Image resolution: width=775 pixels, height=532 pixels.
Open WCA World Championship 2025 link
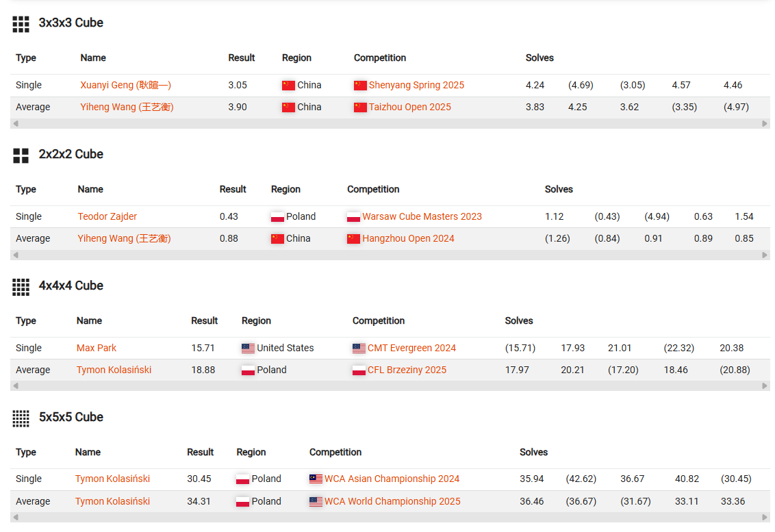[392, 501]
